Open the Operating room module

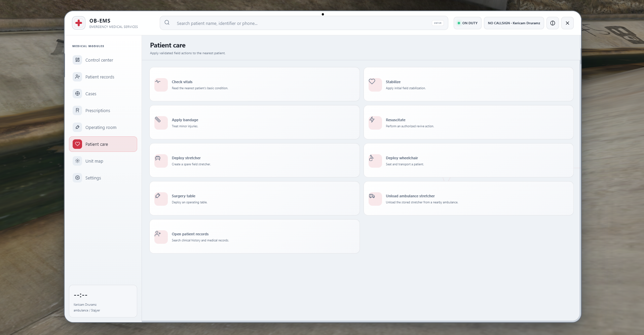tap(103, 127)
